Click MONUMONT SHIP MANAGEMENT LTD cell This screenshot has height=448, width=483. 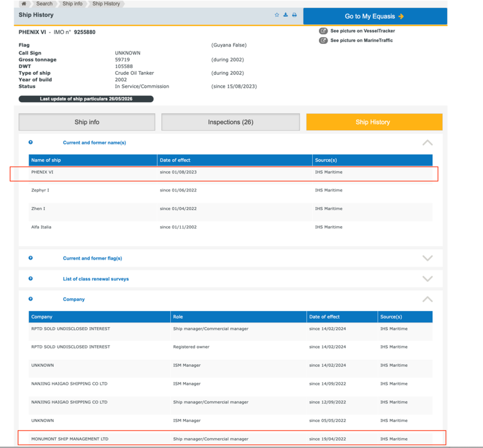click(69, 439)
